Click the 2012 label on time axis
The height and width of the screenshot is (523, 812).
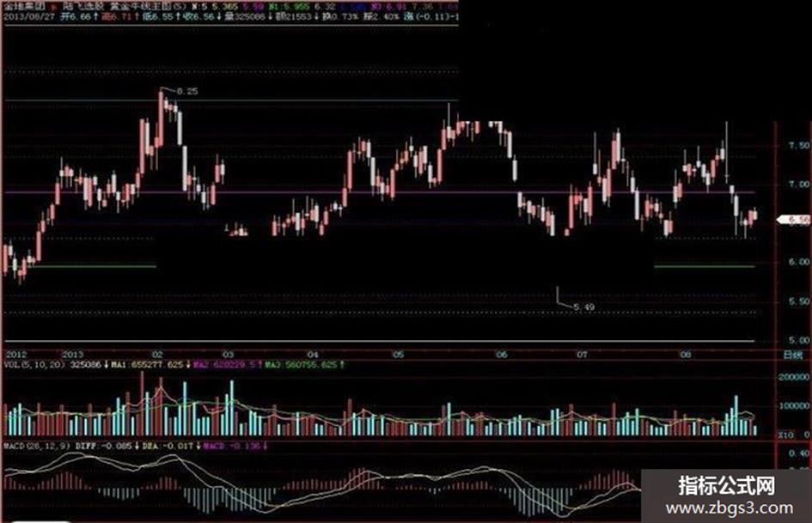point(16,355)
